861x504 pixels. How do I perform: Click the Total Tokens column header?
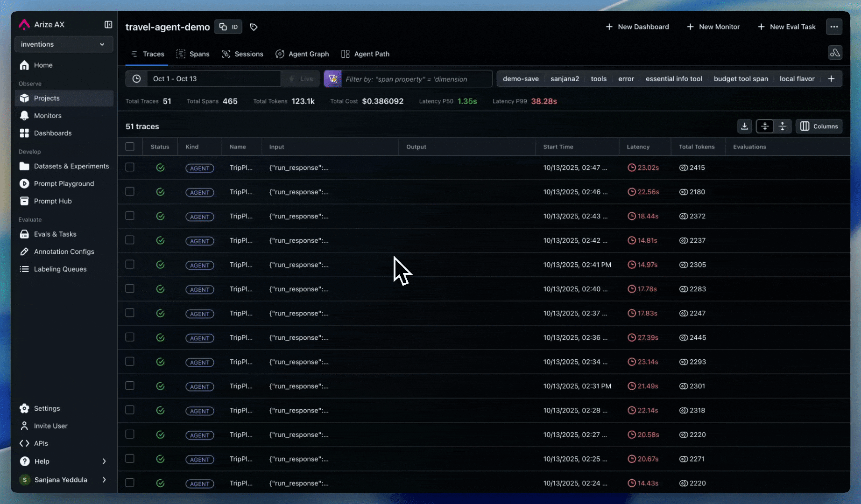697,147
